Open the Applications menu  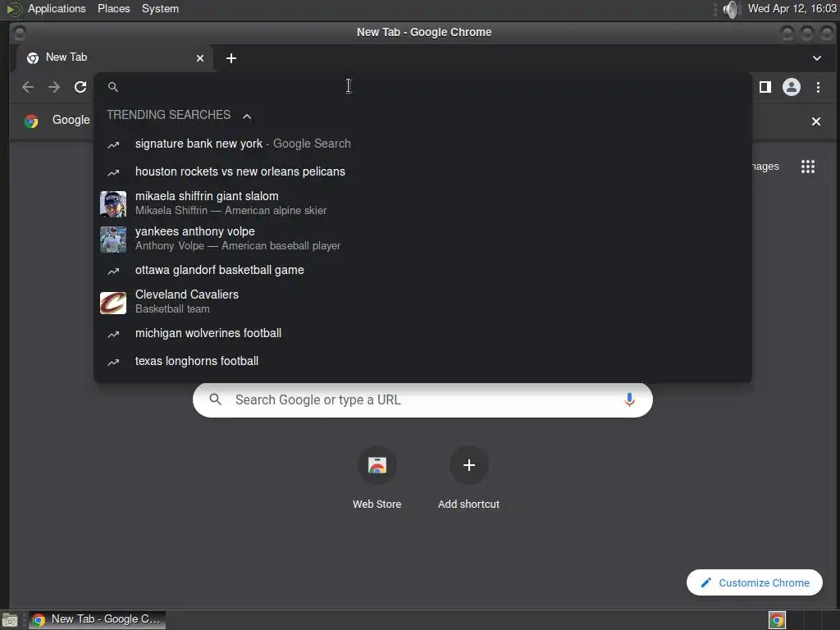[x=57, y=8]
